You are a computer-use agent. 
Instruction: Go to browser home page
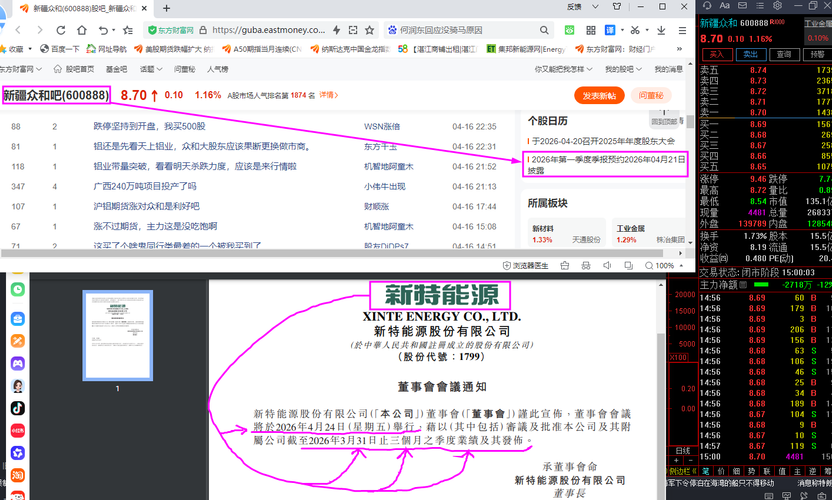pos(81,30)
